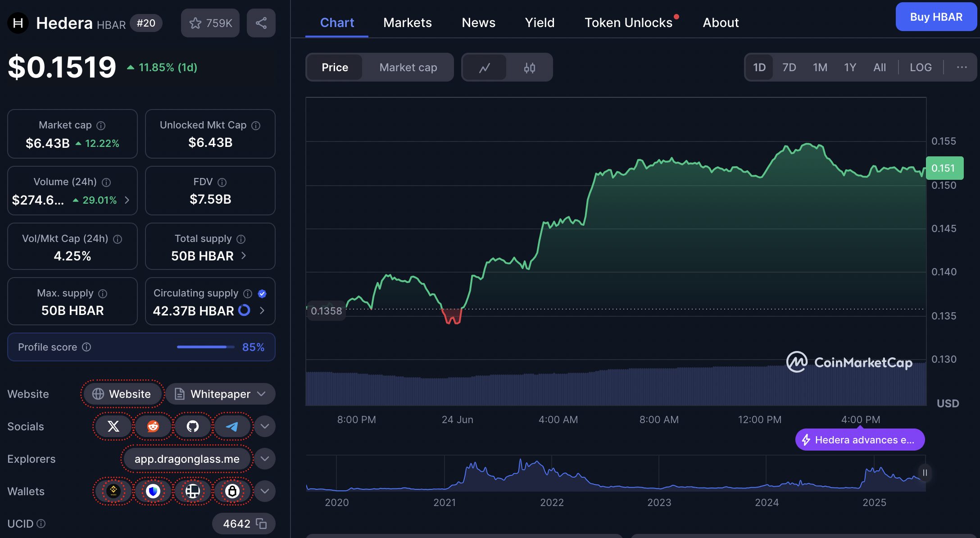View FDV info icon

tap(222, 182)
